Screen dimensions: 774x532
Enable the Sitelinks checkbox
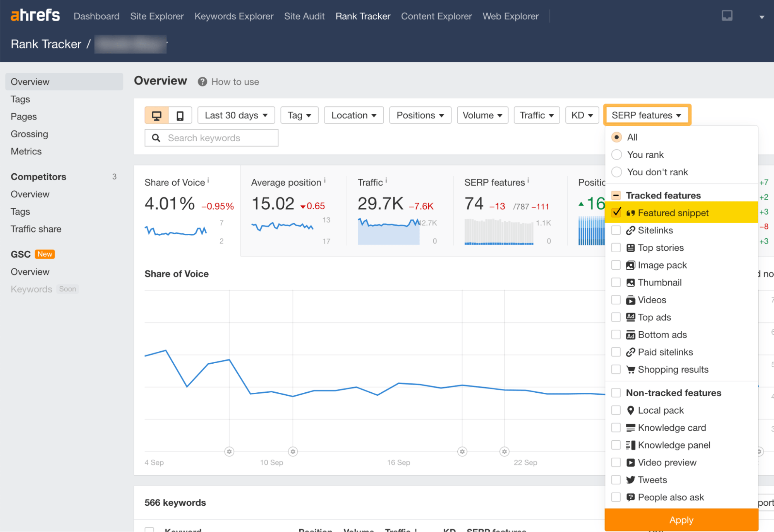616,230
